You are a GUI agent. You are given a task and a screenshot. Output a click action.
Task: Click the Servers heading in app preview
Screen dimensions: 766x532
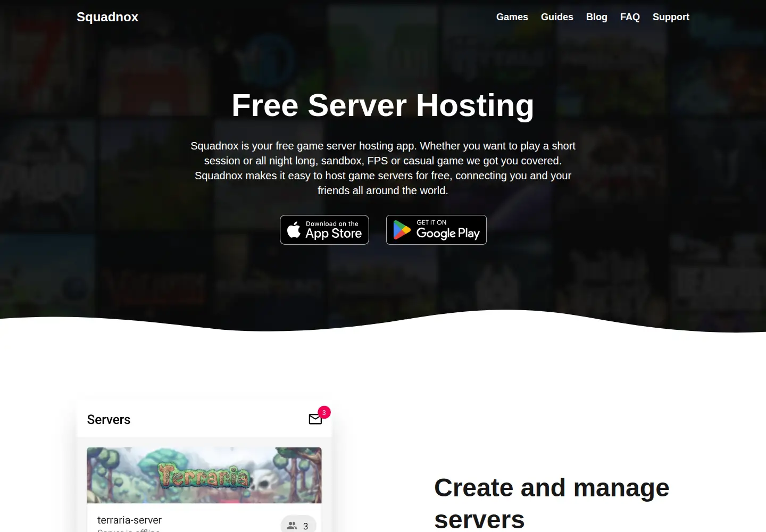[109, 420]
